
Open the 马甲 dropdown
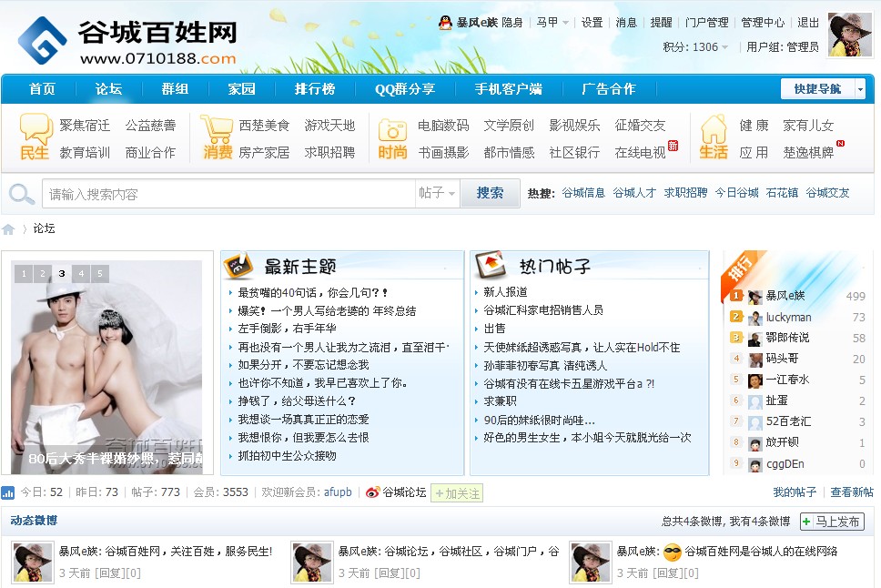(552, 23)
